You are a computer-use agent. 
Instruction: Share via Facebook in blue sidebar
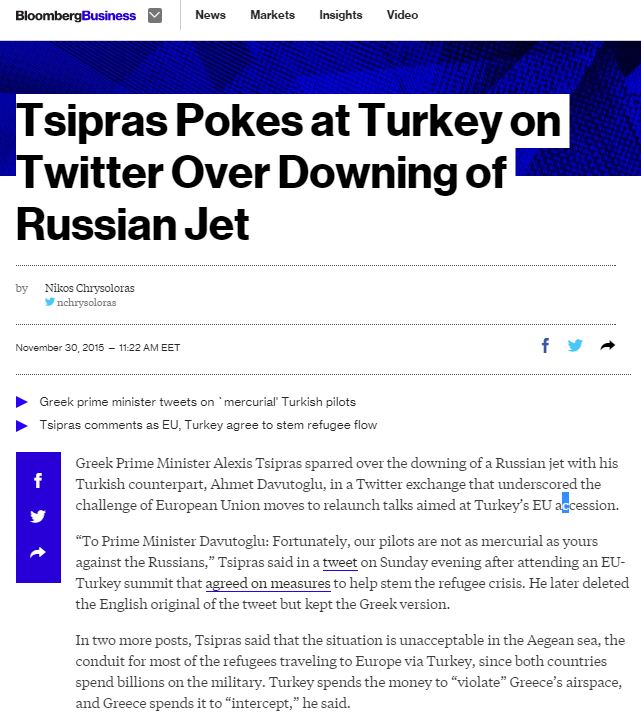(x=38, y=481)
